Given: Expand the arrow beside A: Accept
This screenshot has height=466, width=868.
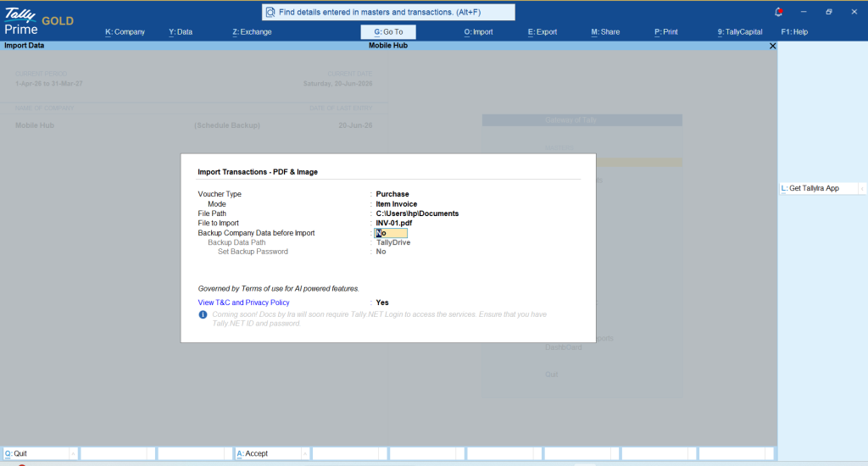Looking at the screenshot, I should [305, 454].
